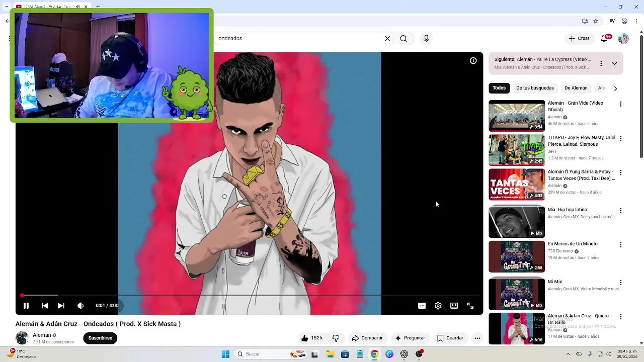
Task: Go back in browser history
Action: click(7, 21)
